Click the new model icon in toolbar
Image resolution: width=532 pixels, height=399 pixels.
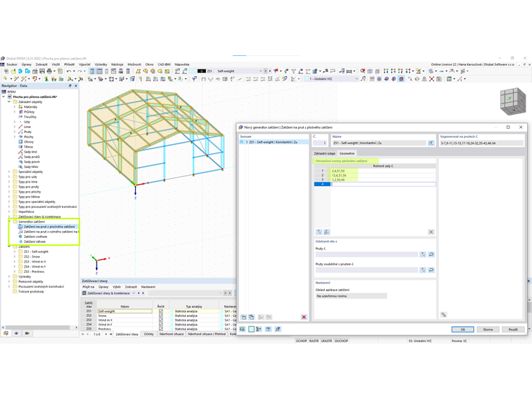[x=6, y=71]
